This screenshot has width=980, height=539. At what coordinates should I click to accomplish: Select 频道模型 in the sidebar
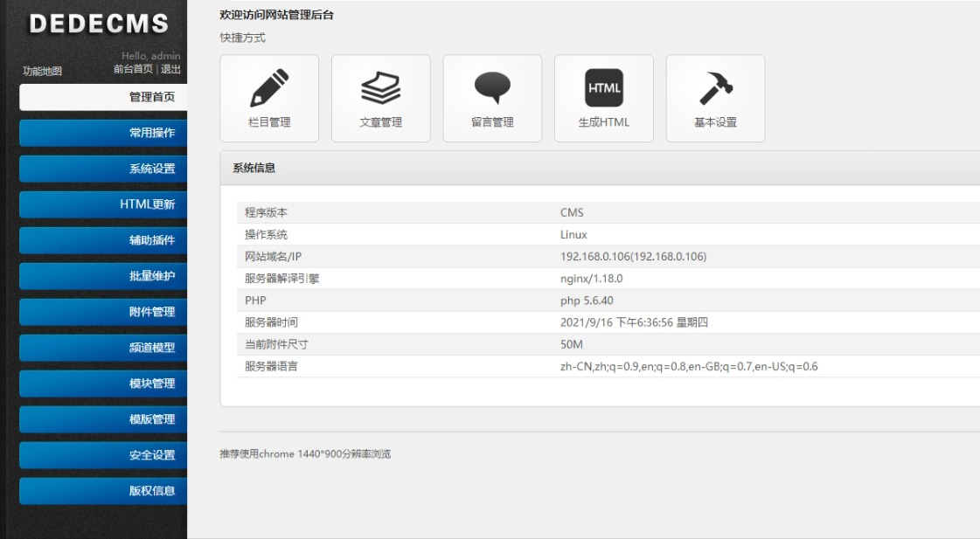tap(101, 348)
